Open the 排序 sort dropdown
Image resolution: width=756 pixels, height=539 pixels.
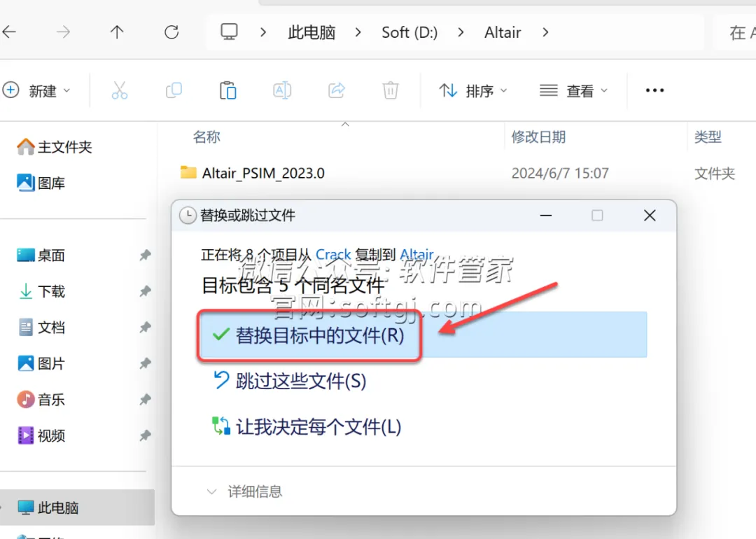[x=473, y=90]
